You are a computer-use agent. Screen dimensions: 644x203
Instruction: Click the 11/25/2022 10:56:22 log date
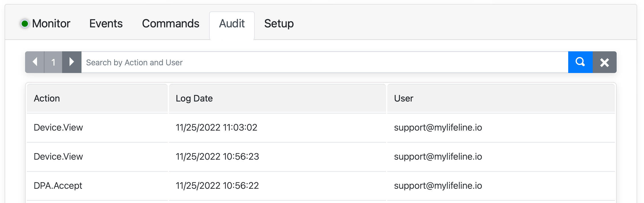click(217, 186)
